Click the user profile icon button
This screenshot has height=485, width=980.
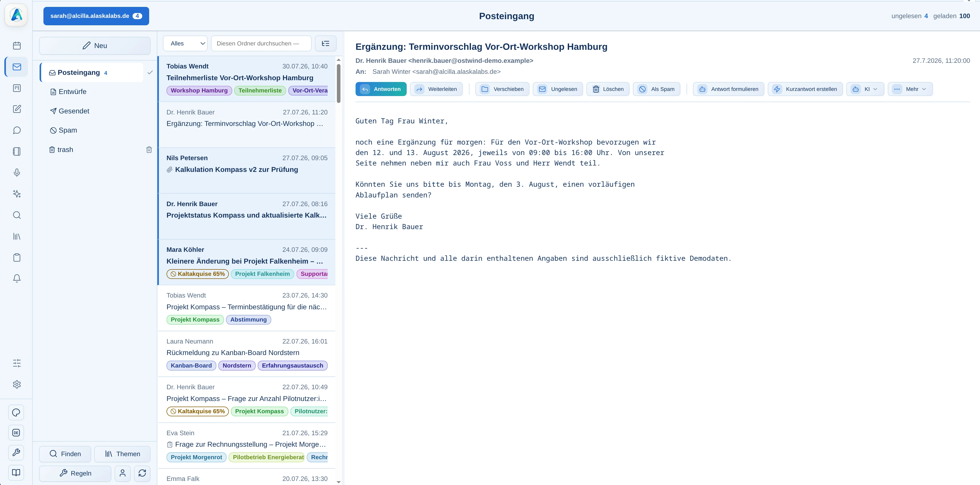(x=123, y=473)
